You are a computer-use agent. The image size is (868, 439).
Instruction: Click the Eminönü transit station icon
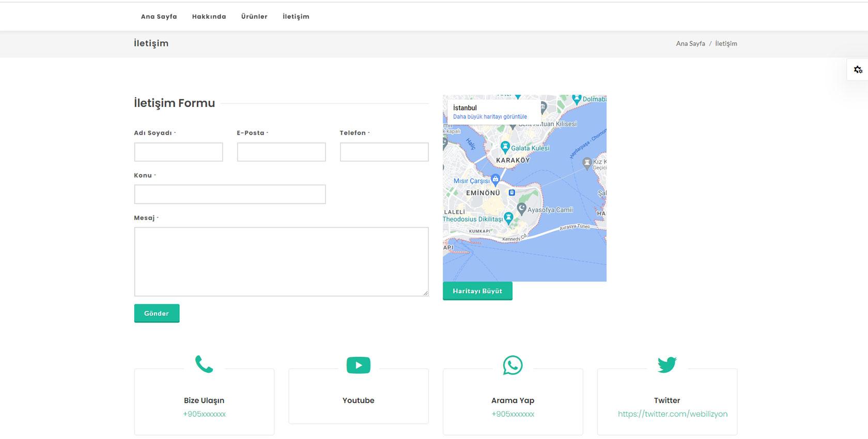512,193
